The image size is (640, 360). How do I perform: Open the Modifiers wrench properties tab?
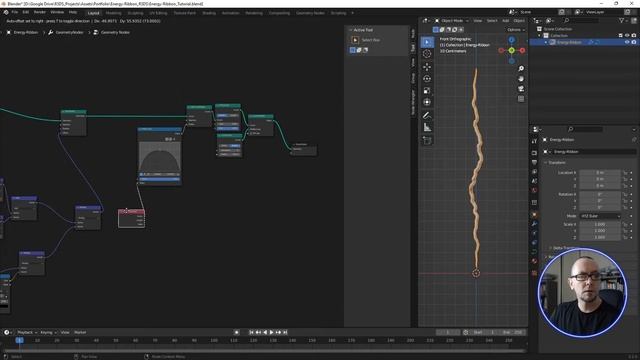[534, 224]
